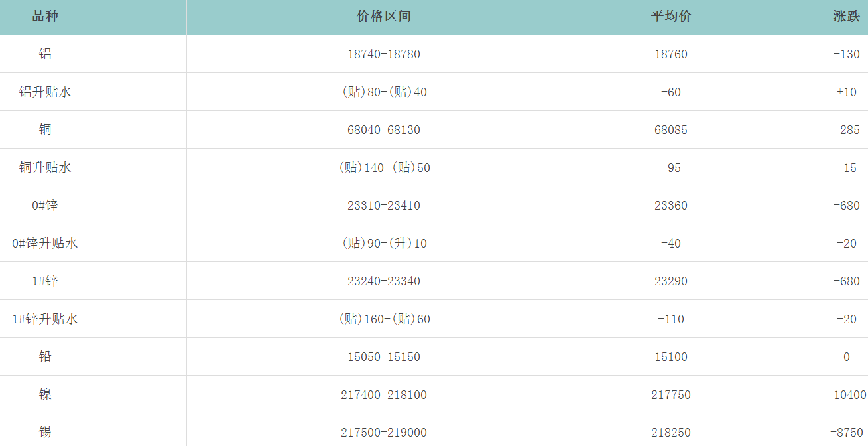Select the 铝 row name
The width and height of the screenshot is (868, 446).
[45, 54]
